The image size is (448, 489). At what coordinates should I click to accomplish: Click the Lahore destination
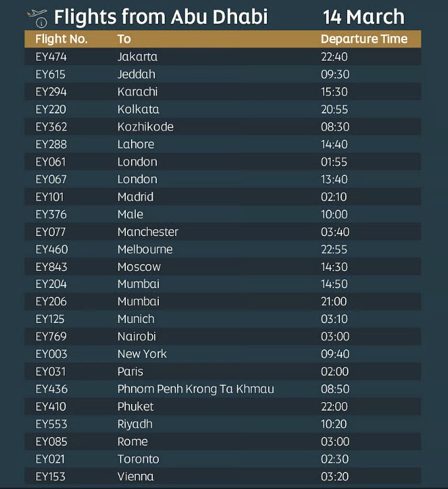(136, 144)
